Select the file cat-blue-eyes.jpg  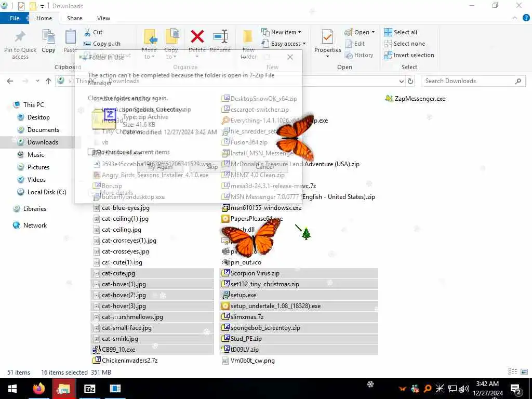[126, 208]
